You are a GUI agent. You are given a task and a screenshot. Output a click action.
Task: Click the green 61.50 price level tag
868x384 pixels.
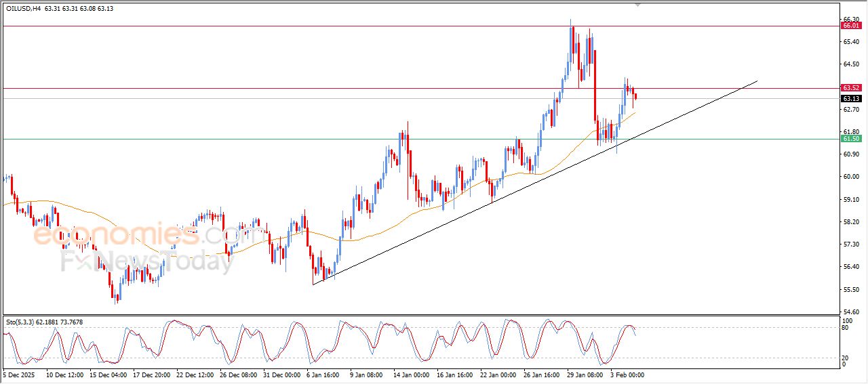(851, 139)
